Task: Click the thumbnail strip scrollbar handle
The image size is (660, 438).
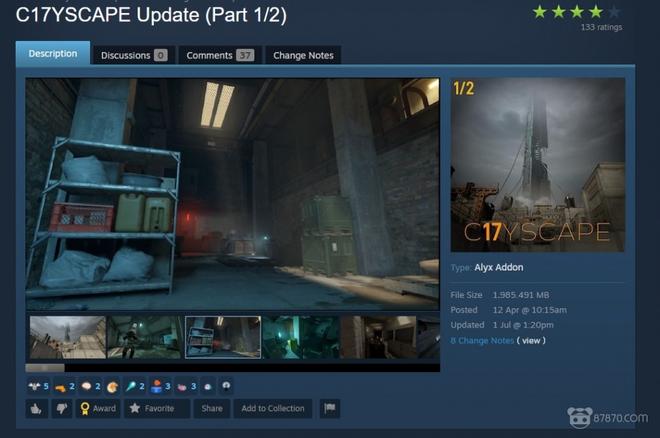Action: (x=45, y=368)
